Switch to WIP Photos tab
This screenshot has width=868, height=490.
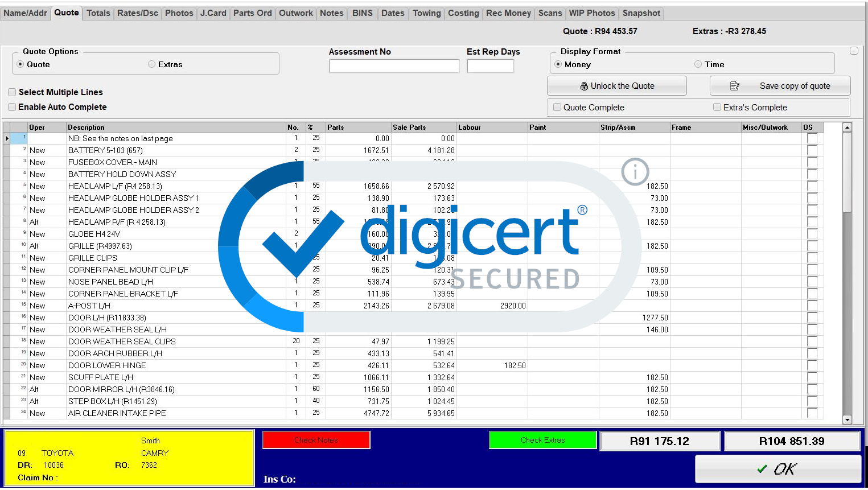pyautogui.click(x=592, y=13)
